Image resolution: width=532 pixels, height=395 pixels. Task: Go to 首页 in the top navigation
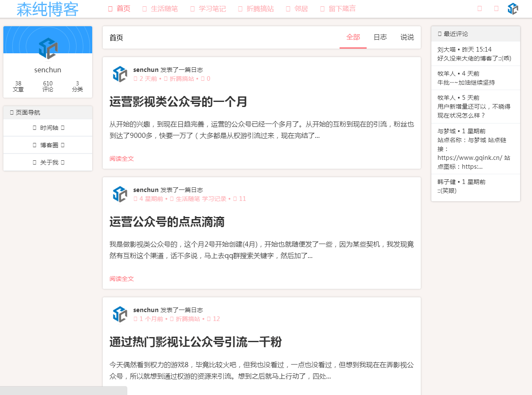tap(119, 9)
